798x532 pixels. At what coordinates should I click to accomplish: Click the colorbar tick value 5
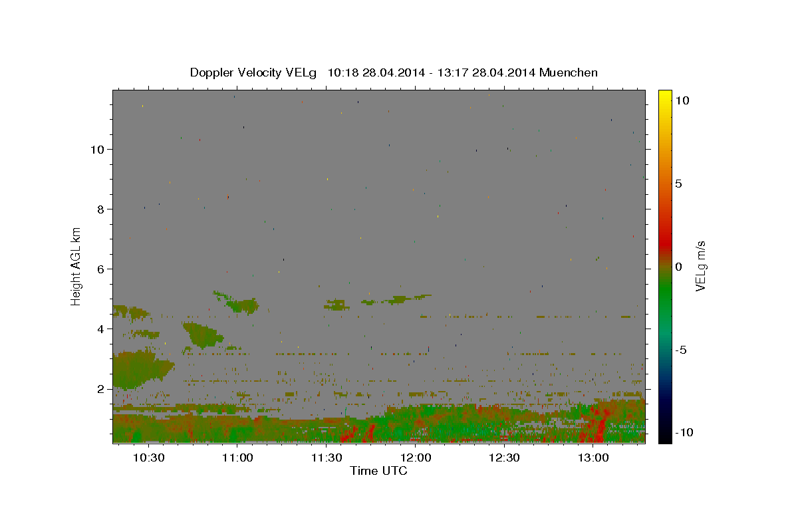679,184
